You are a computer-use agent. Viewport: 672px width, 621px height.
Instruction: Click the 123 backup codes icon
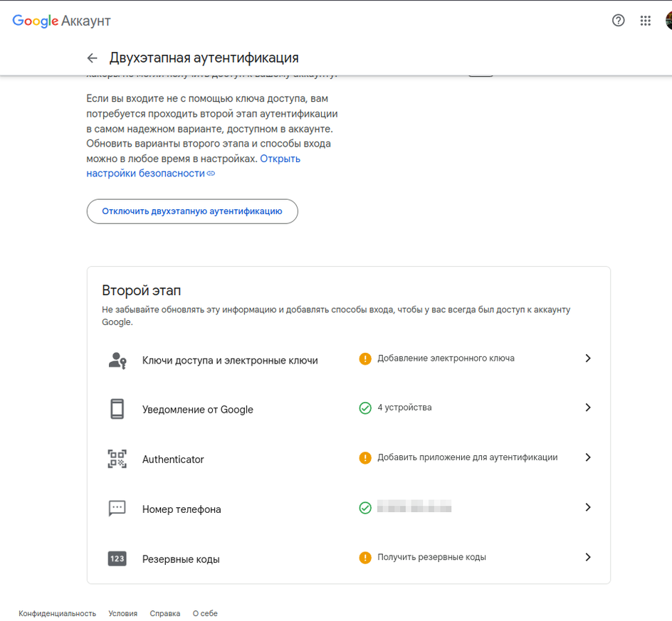tap(117, 558)
